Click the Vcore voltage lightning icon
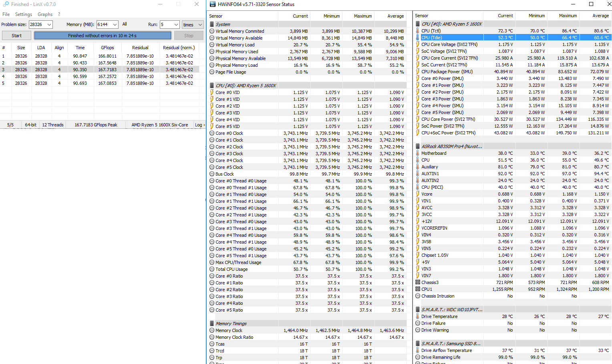612x364 pixels. point(418,194)
